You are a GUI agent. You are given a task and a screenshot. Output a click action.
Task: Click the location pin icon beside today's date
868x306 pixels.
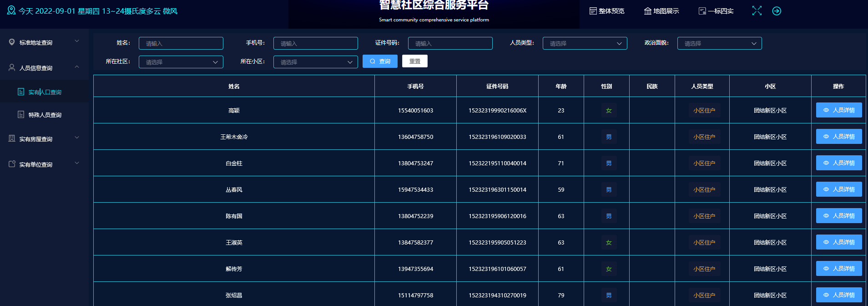[11, 10]
